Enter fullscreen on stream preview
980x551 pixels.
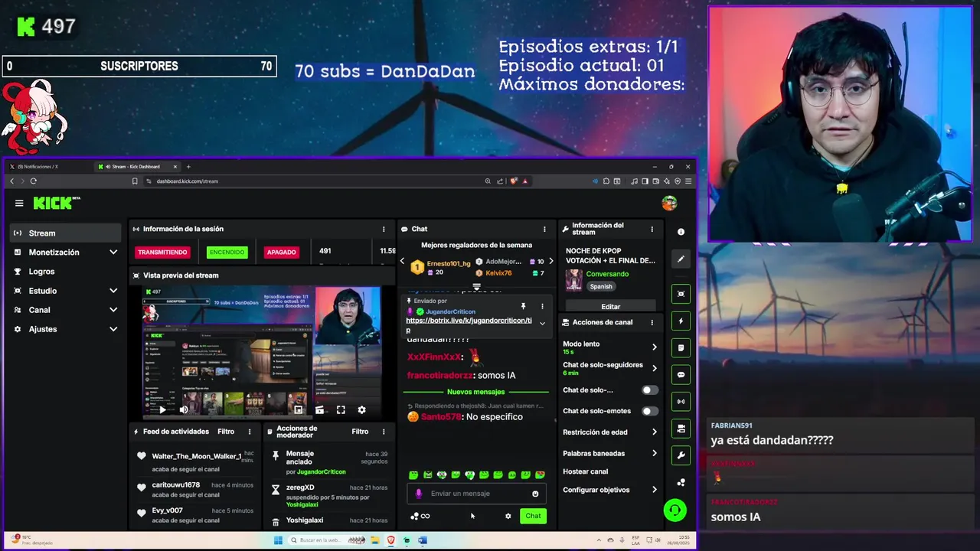[341, 410]
